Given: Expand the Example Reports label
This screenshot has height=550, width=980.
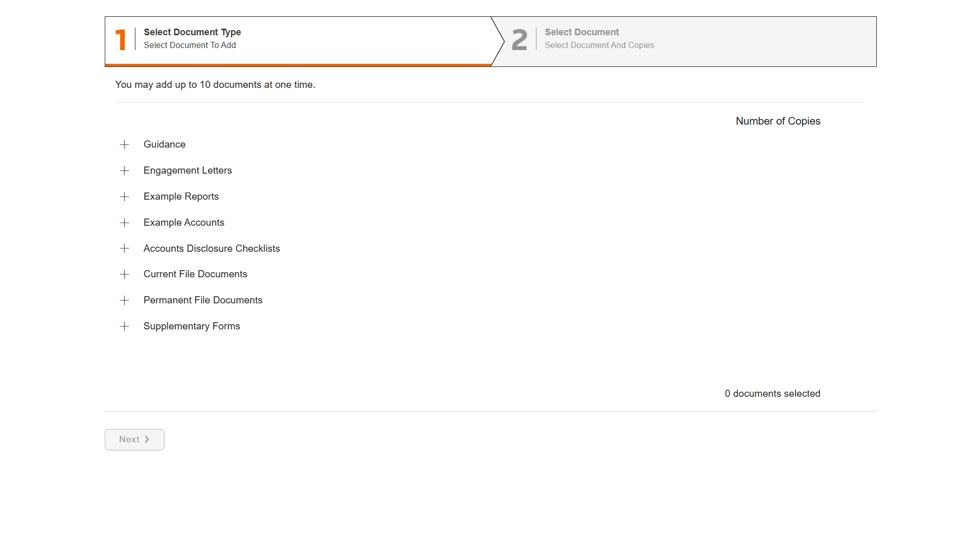Looking at the screenshot, I should pyautogui.click(x=181, y=197).
